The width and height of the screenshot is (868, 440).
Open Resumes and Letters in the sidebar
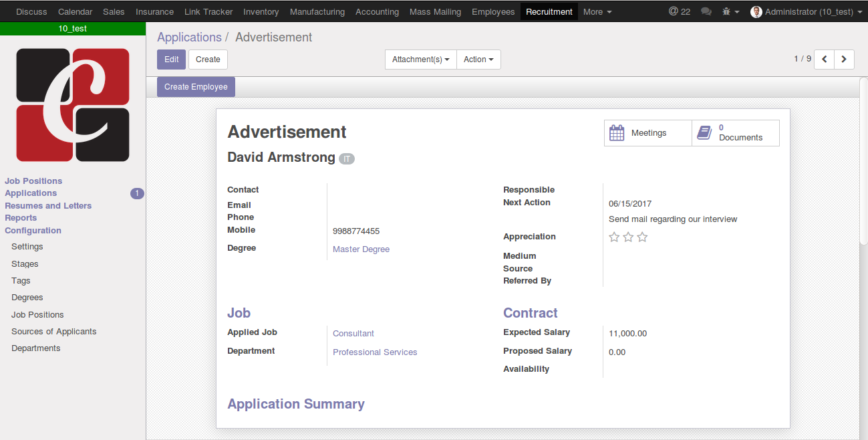click(x=48, y=206)
